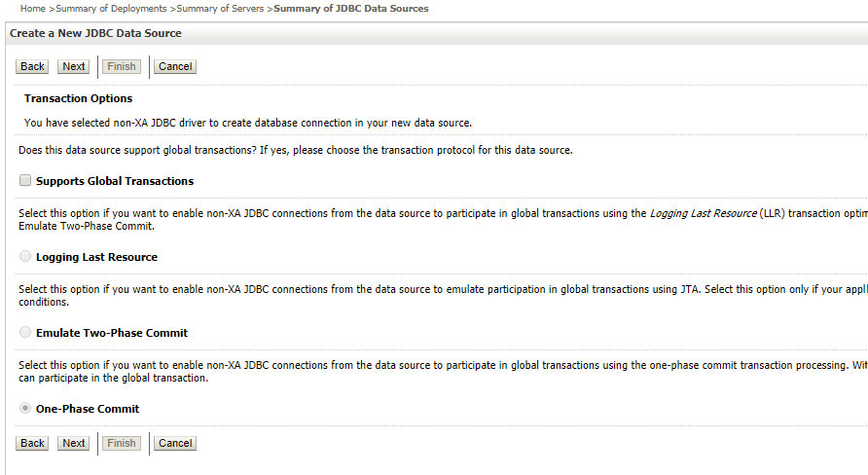Screen dimensions: 868x475
Task: Select the Logging Last Resource radio button
Action: [25, 257]
